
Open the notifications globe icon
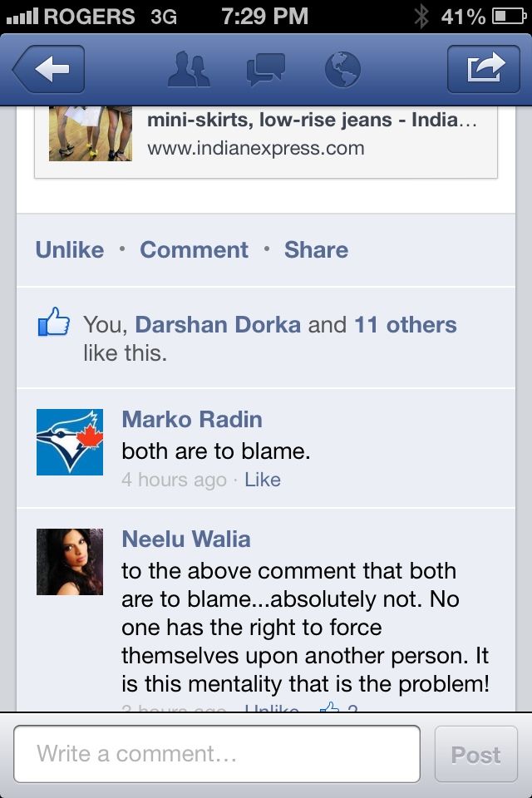tap(342, 69)
